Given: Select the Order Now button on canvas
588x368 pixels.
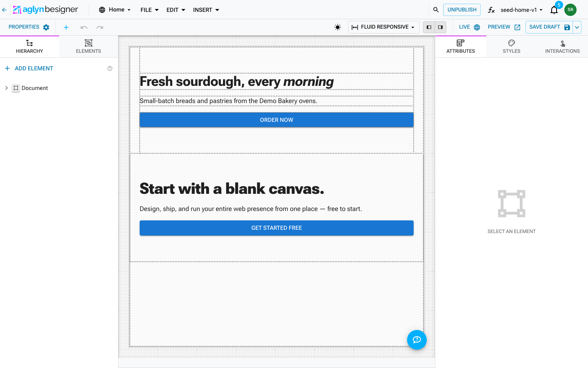Looking at the screenshot, I should [276, 120].
